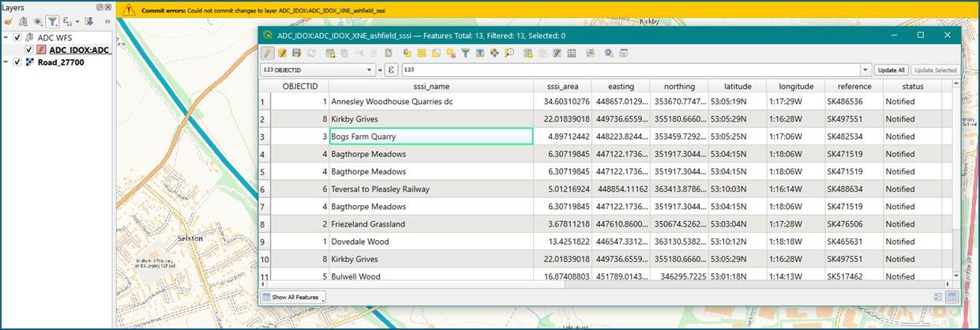The height and width of the screenshot is (330, 980).
Task: Paste features from the clipboard
Action: pos(389,53)
